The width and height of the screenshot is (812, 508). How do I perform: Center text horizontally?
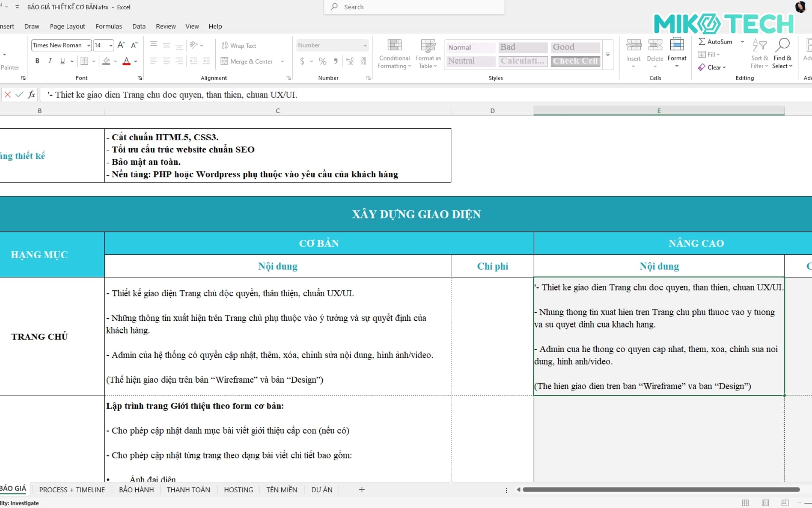point(167,61)
